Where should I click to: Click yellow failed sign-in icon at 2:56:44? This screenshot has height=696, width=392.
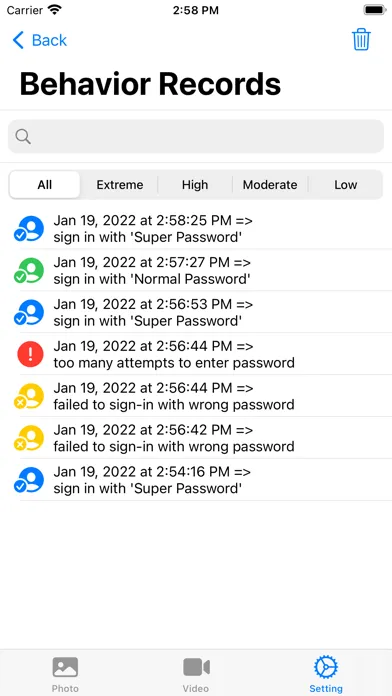(x=29, y=396)
